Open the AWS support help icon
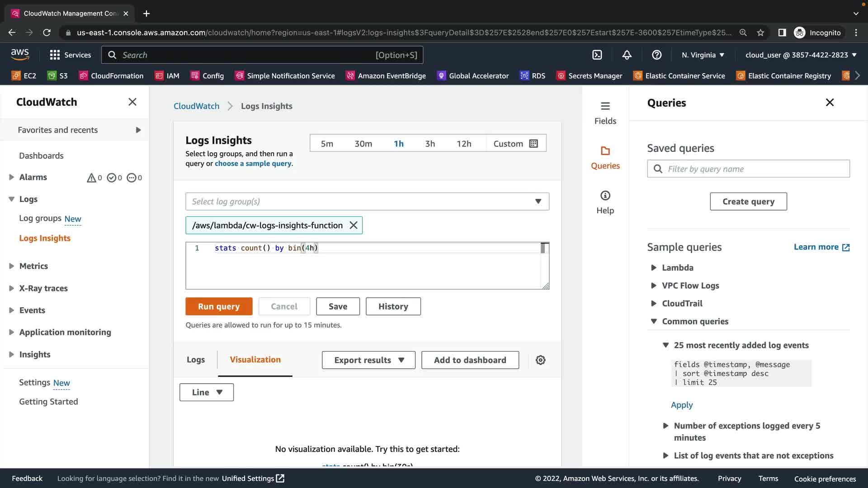Screen dimensions: 868x488 (x=656, y=55)
